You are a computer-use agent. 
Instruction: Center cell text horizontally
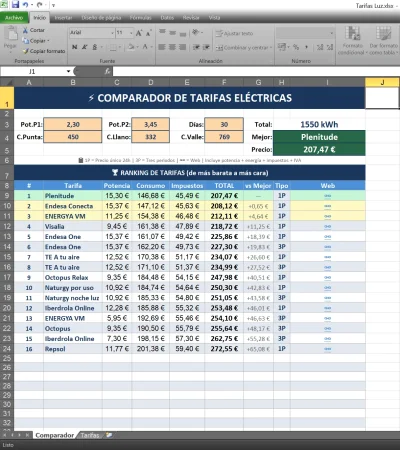(x=172, y=47)
